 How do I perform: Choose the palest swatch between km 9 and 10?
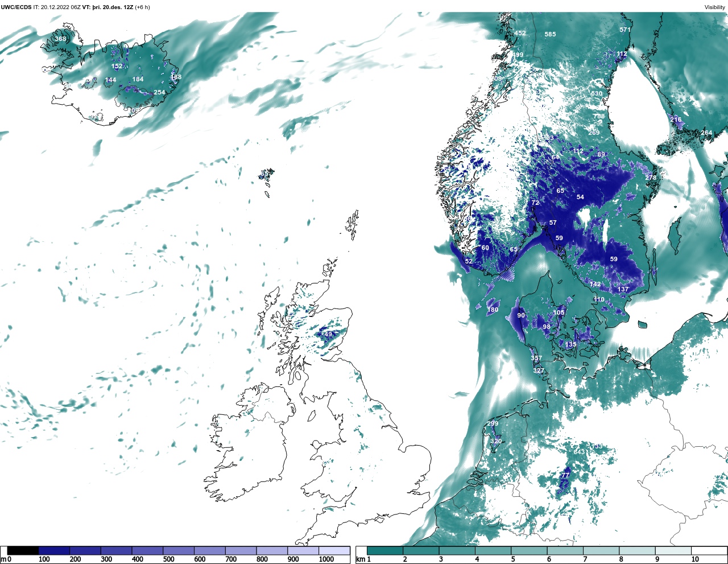tap(673, 550)
